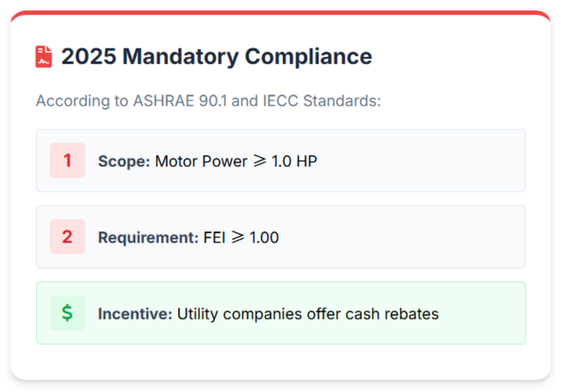Expand the Requirement FEI section
Viewport: 561px width, 392px height.
click(x=280, y=237)
